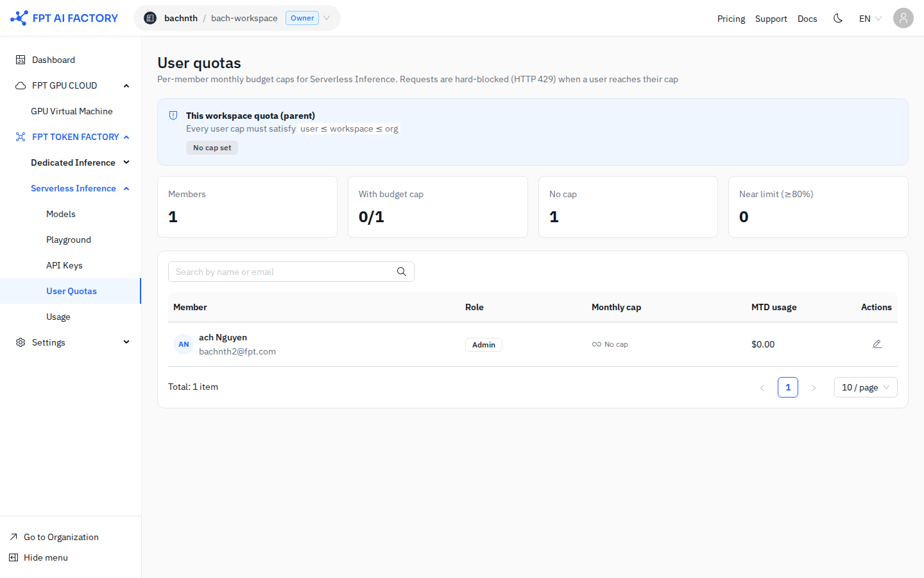This screenshot has width=924, height=578.
Task: Click the Role column header
Action: point(474,307)
